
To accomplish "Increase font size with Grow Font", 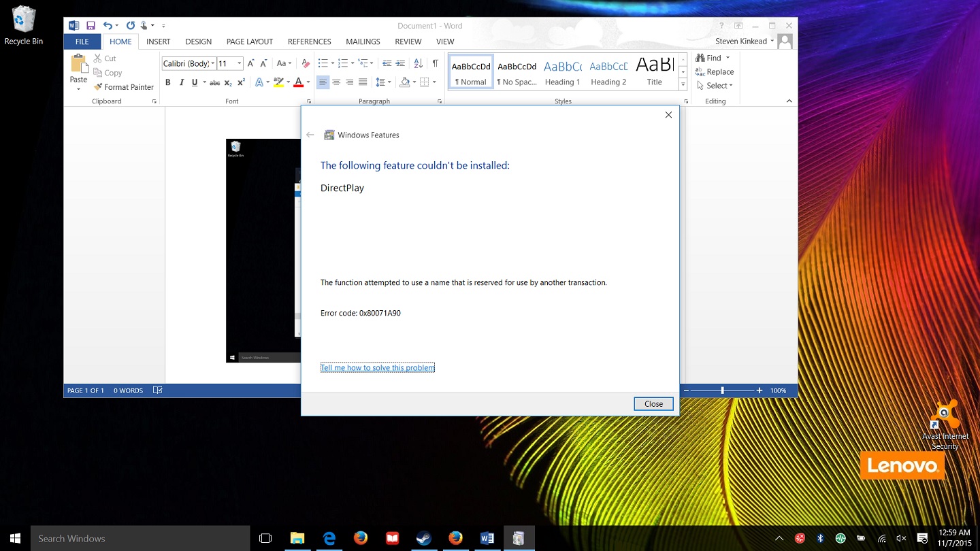I will click(250, 63).
